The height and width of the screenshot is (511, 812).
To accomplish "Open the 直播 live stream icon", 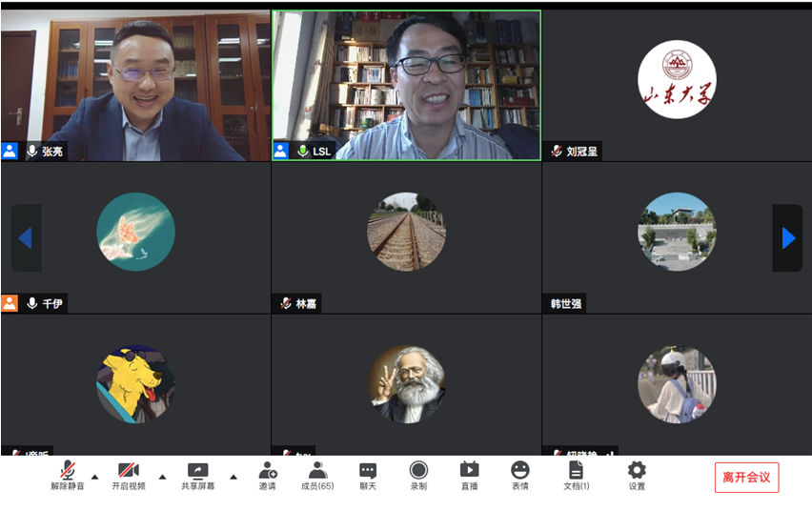I will pos(469,474).
